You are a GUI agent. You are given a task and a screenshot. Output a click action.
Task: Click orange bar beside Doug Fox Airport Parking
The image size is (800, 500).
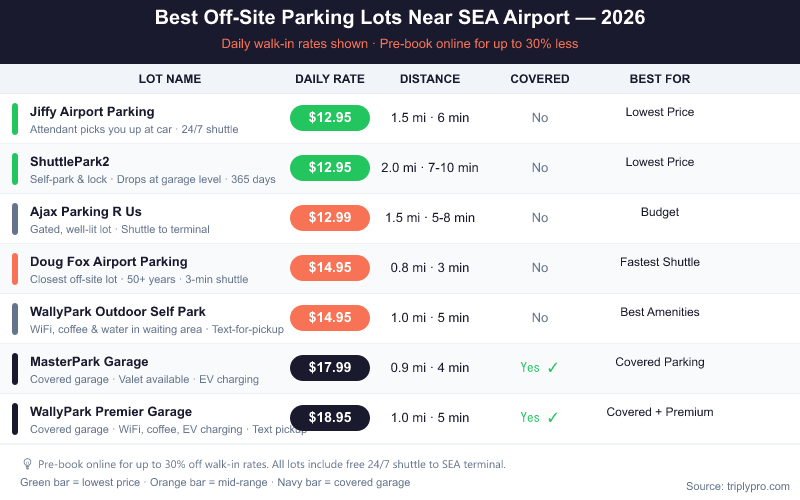click(x=15, y=269)
